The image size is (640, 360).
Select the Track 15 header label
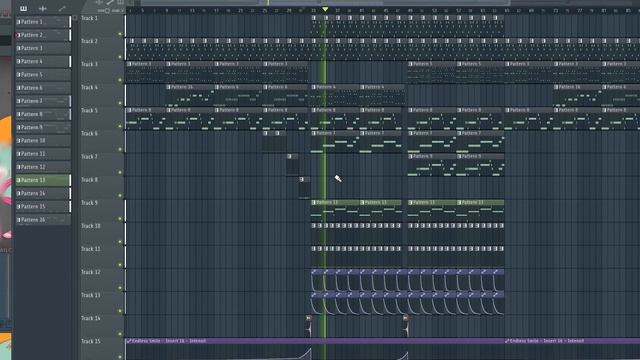tap(91, 341)
